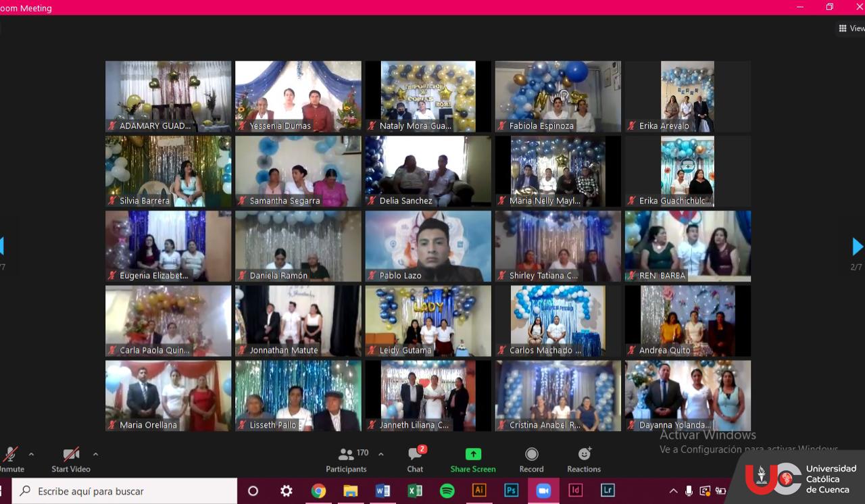The height and width of the screenshot is (504, 865).
Task: Select Nataly Mora Gua... video tile
Action: point(428,97)
